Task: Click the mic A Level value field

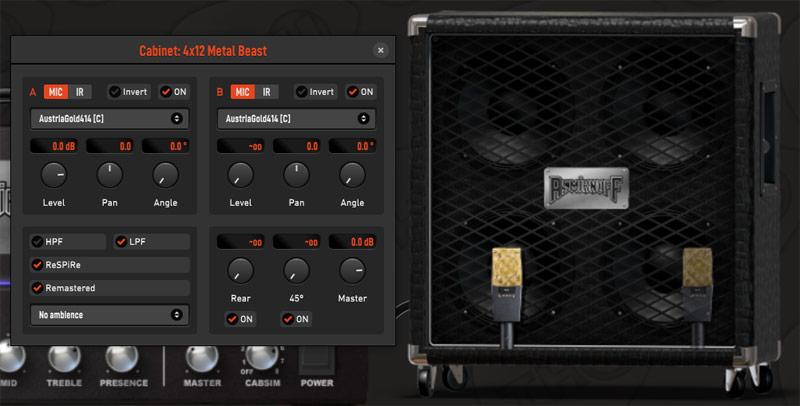Action: [x=54, y=146]
